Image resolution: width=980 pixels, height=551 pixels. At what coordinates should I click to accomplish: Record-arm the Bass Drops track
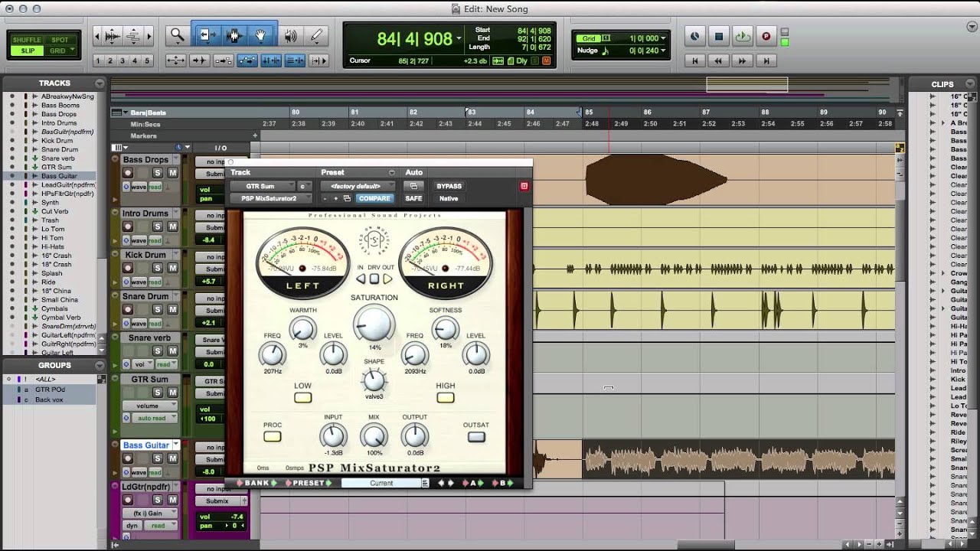tap(128, 173)
